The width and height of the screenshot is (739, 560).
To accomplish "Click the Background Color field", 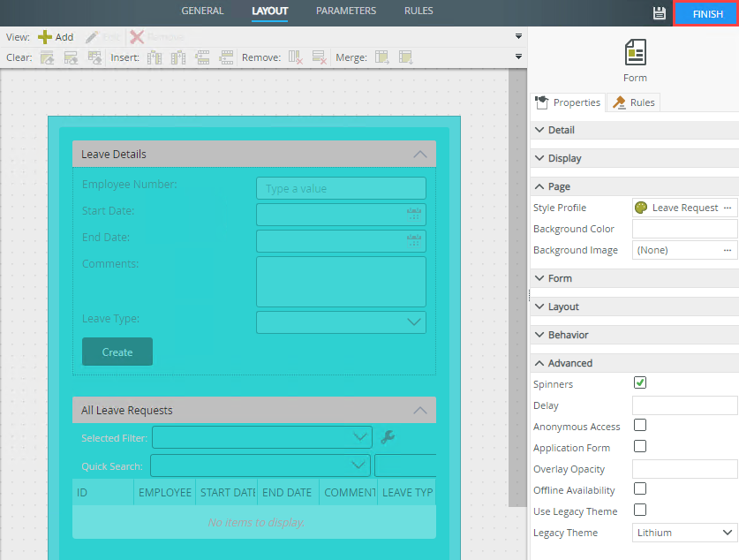I will pyautogui.click(x=684, y=229).
